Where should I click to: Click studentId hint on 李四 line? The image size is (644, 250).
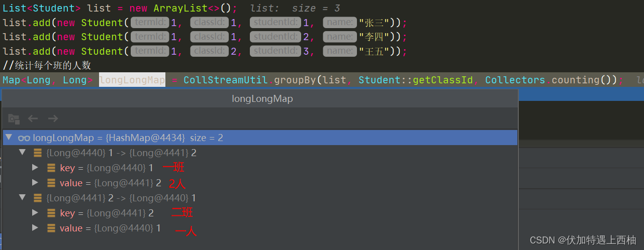[276, 37]
